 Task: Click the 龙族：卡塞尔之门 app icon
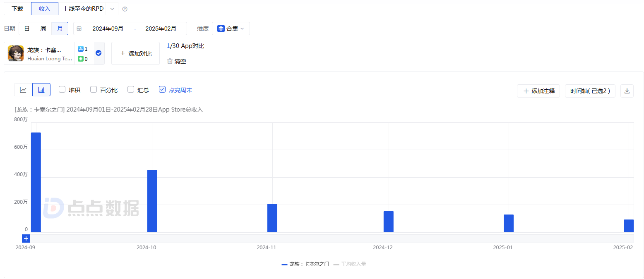(16, 53)
